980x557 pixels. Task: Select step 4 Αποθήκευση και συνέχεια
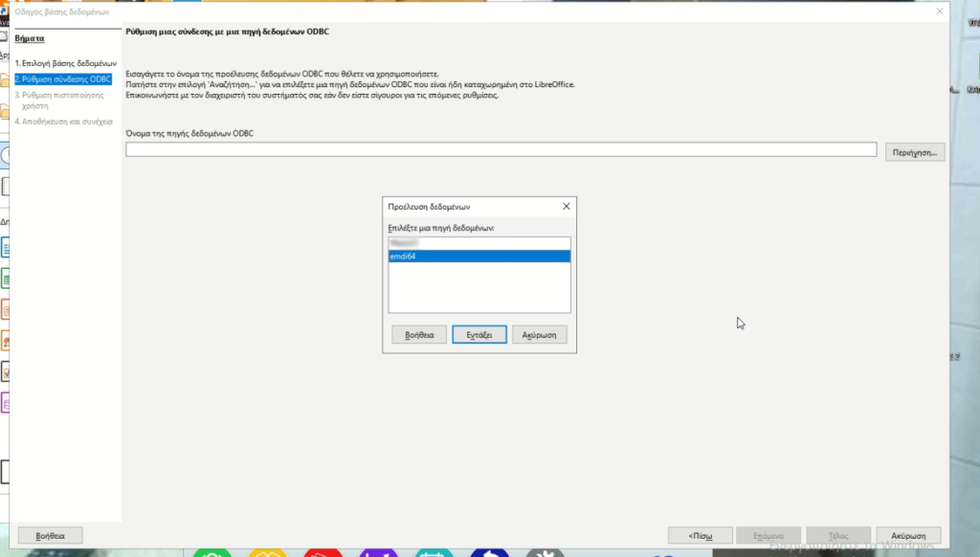(x=63, y=122)
